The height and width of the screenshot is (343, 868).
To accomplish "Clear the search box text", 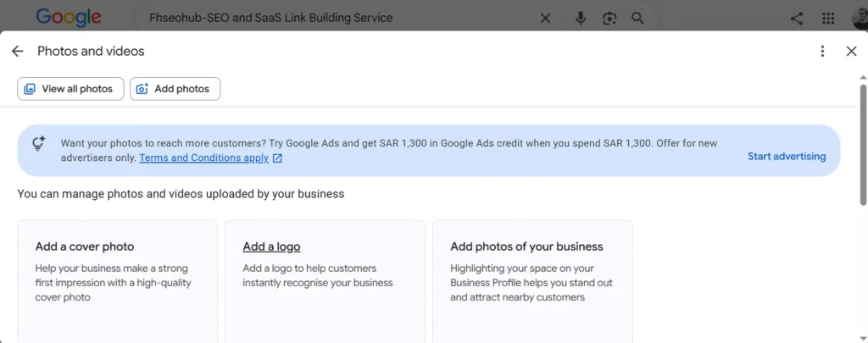I will pyautogui.click(x=545, y=19).
